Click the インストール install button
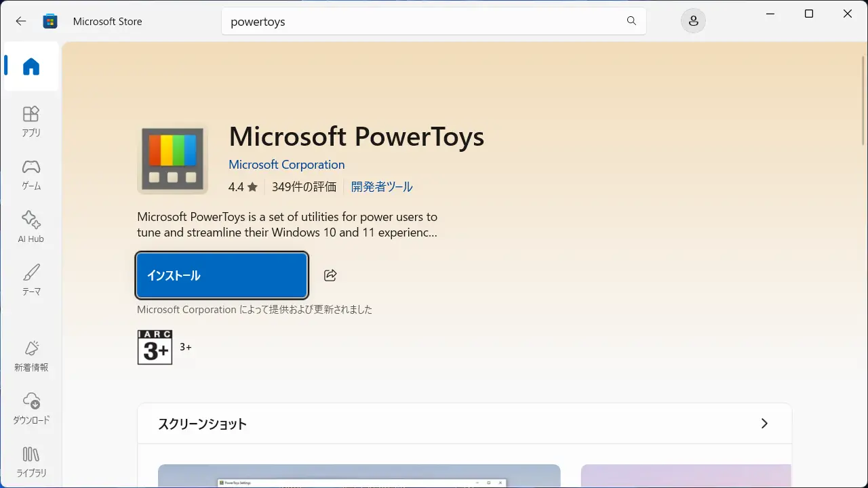 222,275
